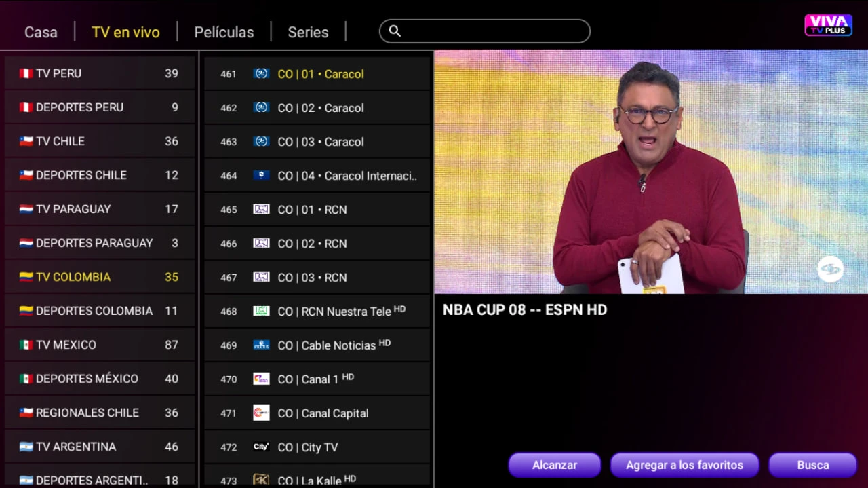The image size is (868, 488).
Task: Click the Peru flag beside TV PERU
Action: coord(26,73)
